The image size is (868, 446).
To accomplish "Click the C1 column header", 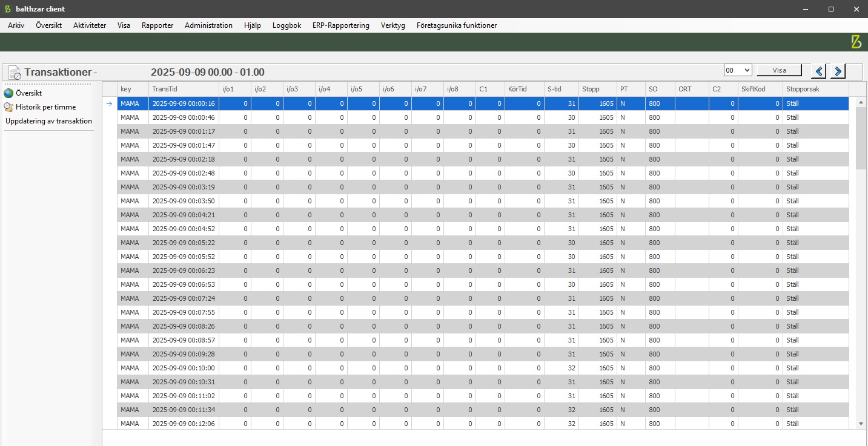I will (490, 89).
